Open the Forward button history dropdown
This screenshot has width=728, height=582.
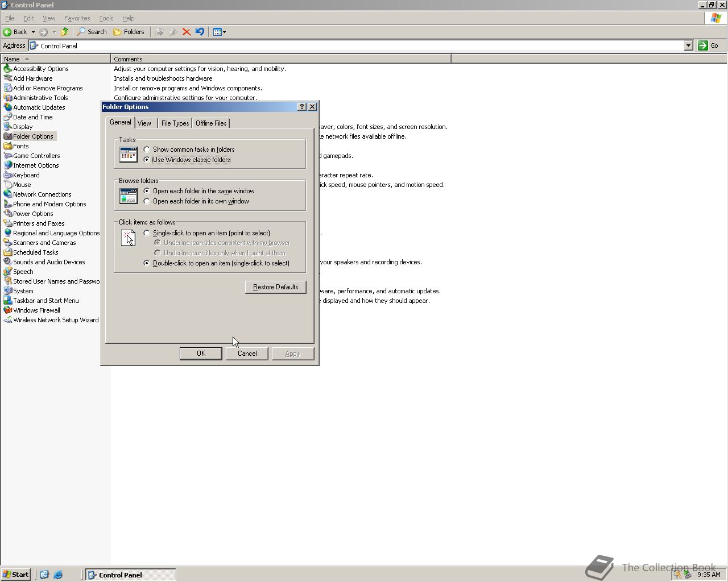(54, 32)
